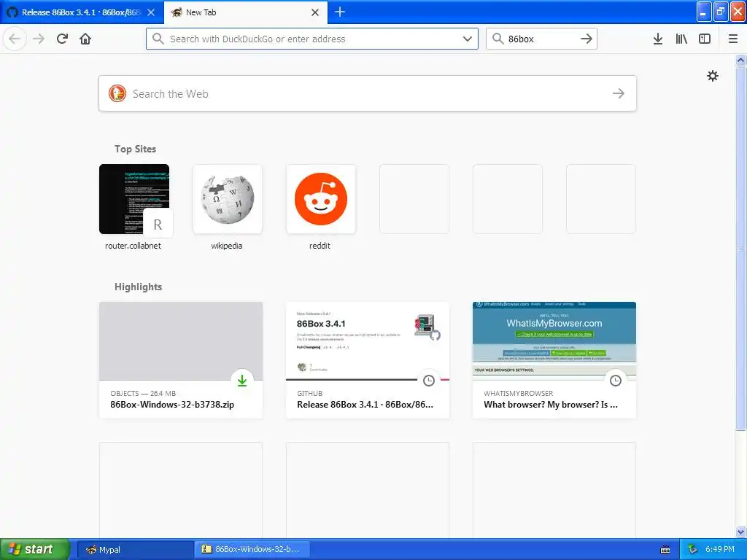This screenshot has width=747, height=560.
Task: Click the Top Sites heading
Action: (135, 149)
